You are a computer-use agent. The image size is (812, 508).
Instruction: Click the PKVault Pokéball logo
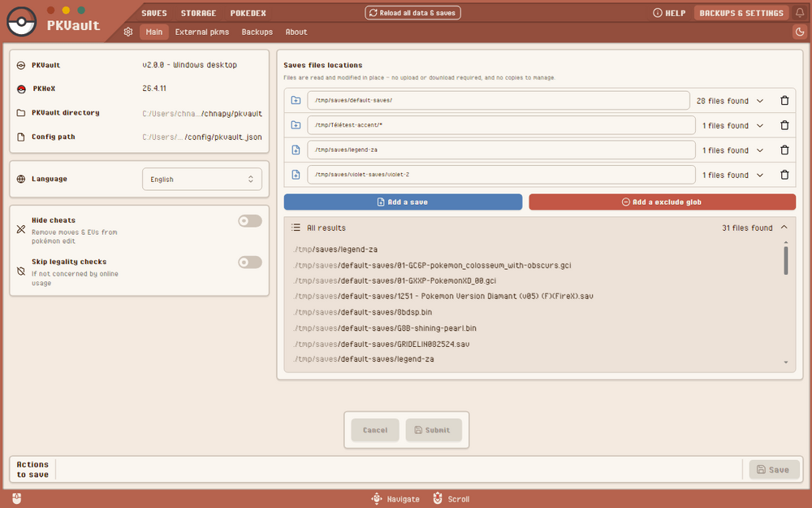coord(22,22)
